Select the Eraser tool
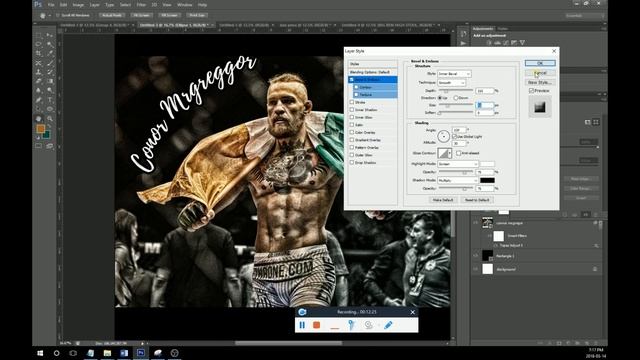640x360 pixels. pos(39,81)
